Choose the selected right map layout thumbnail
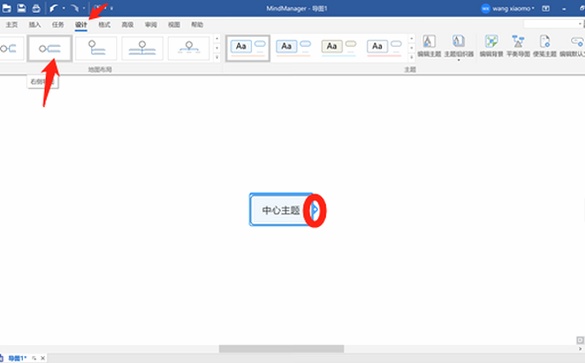Image resolution: width=585 pixels, height=363 pixels. [50, 48]
